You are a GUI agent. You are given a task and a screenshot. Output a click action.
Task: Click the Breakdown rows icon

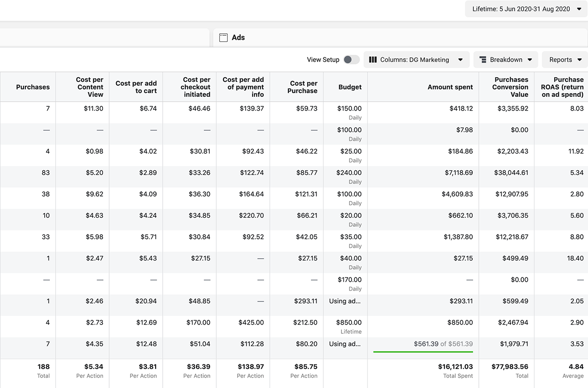tap(483, 60)
